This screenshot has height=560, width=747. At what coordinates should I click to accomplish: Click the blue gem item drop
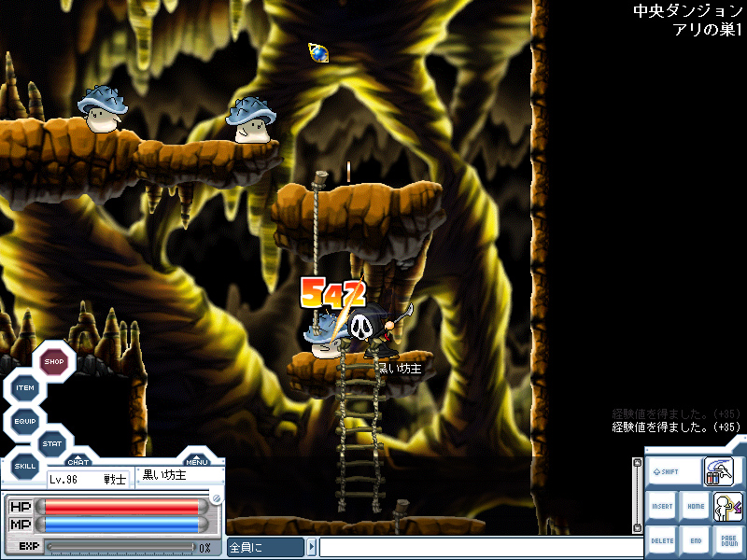318,53
